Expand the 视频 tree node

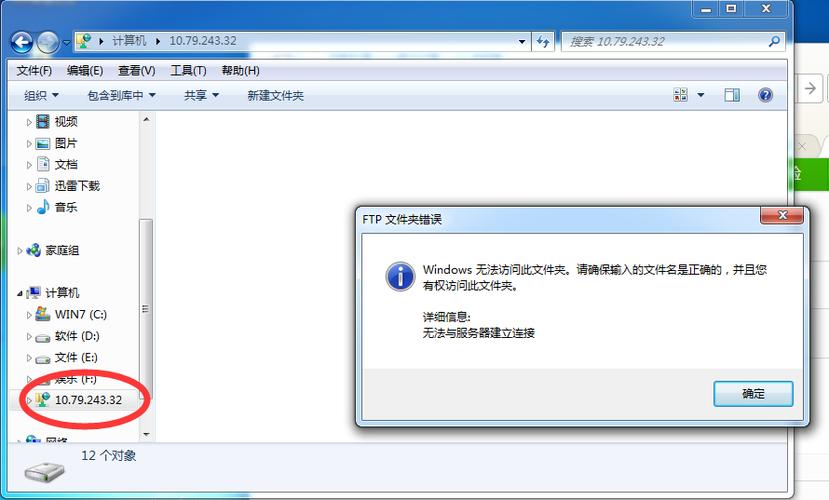(29, 122)
